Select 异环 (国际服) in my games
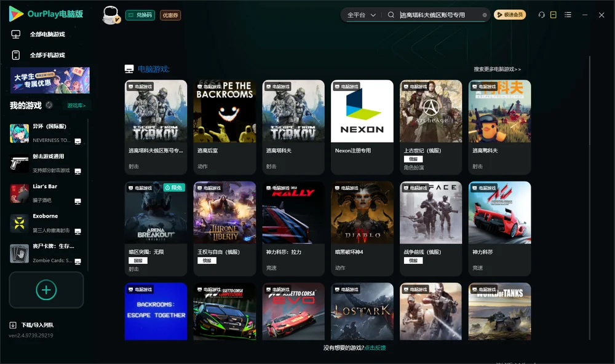The image size is (615, 364). coord(46,133)
